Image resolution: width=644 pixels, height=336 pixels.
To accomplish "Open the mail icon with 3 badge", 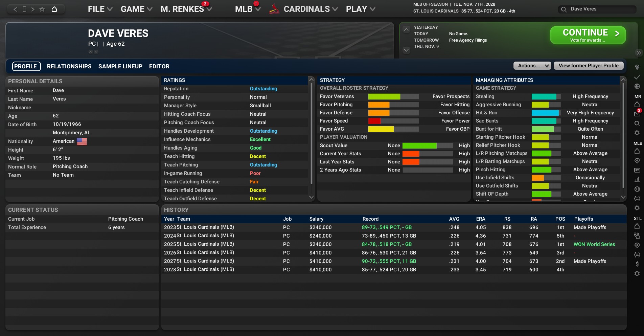I will (x=637, y=114).
